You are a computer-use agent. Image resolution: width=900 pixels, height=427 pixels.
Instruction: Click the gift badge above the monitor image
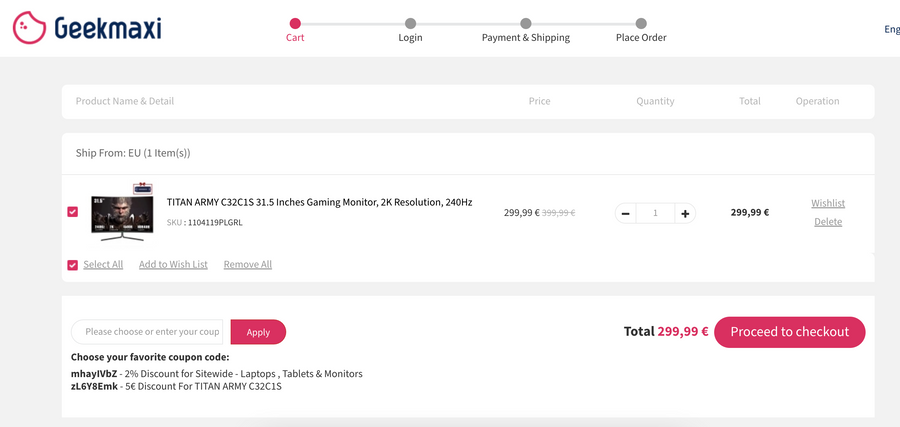point(143,188)
